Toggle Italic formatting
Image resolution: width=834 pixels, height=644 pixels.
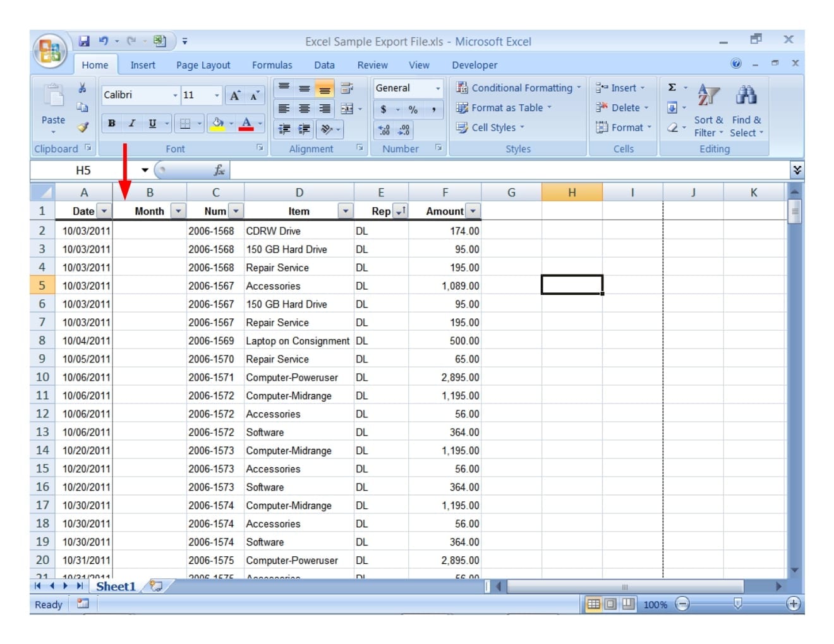(x=131, y=124)
